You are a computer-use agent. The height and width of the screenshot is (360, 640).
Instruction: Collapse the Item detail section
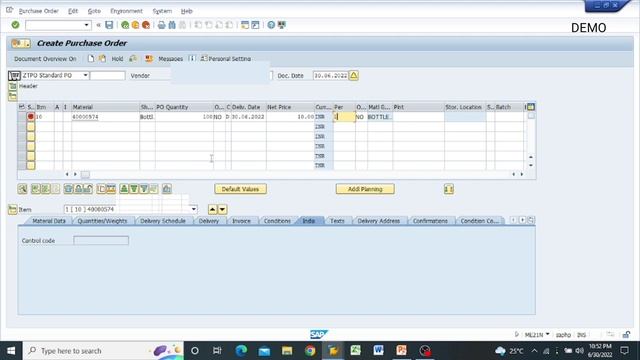click(x=13, y=209)
